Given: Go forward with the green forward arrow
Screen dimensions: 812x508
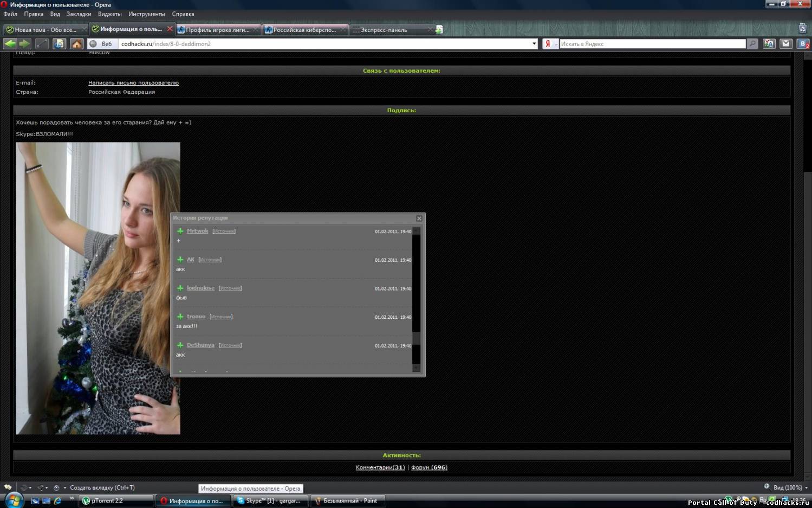Looking at the screenshot, I should click(24, 44).
